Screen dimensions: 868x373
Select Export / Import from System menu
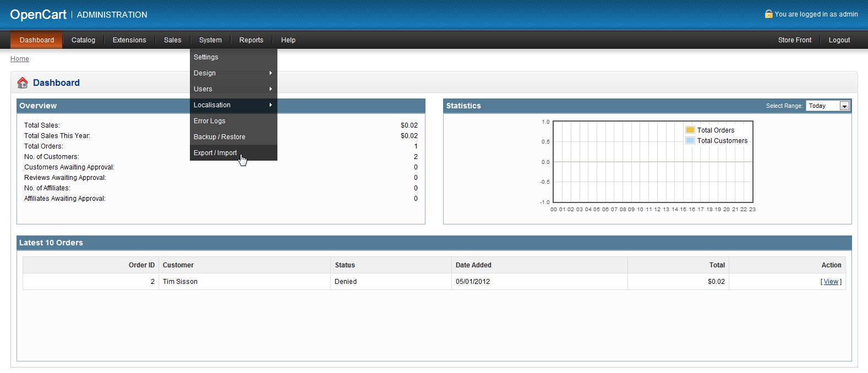[215, 153]
